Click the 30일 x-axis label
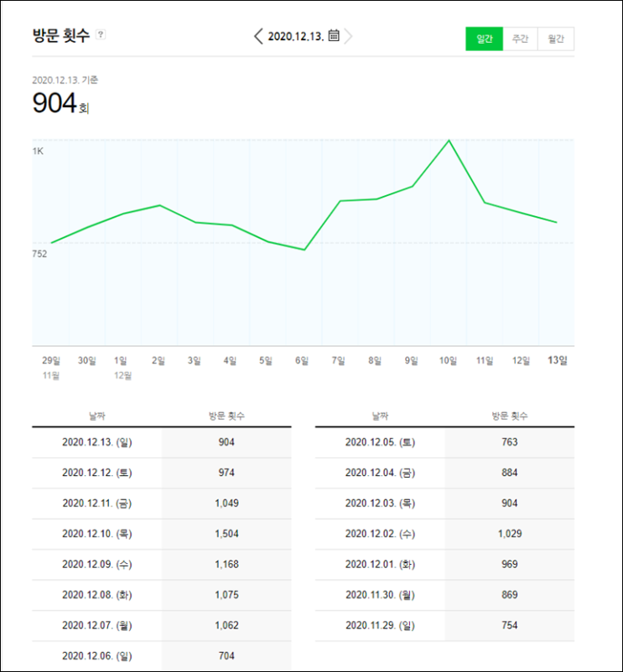Image resolution: width=623 pixels, height=672 pixels. point(86,360)
